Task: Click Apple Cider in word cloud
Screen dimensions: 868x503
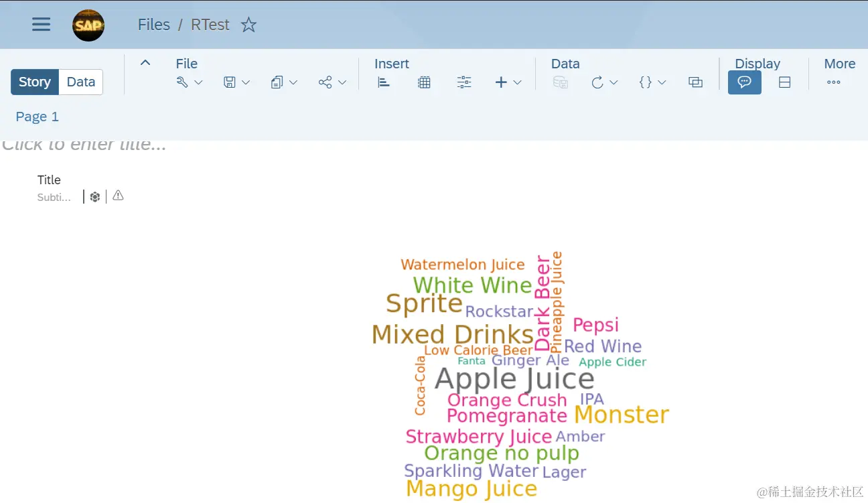Action: [x=613, y=362]
